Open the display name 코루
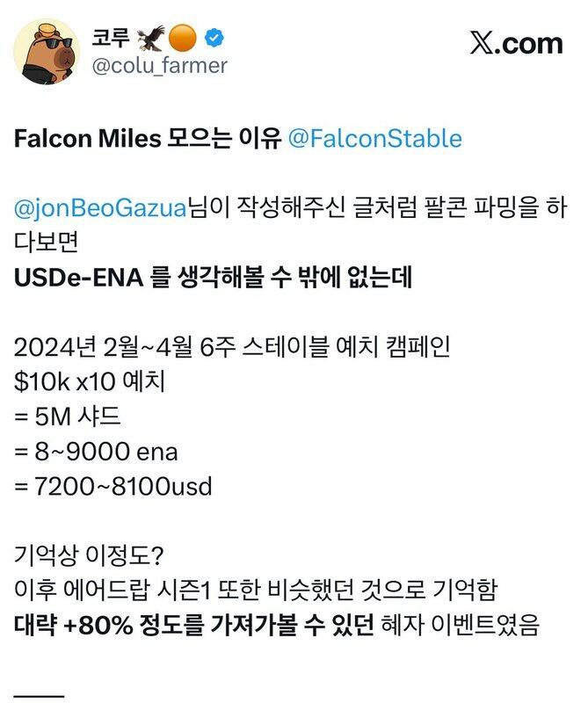The height and width of the screenshot is (703, 588). click(111, 38)
